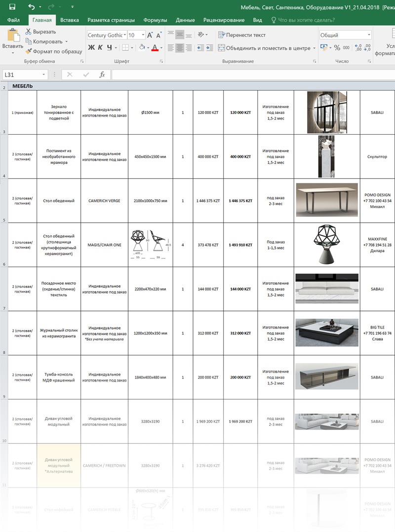
Task: Increase the font size
Action: [x=150, y=35]
